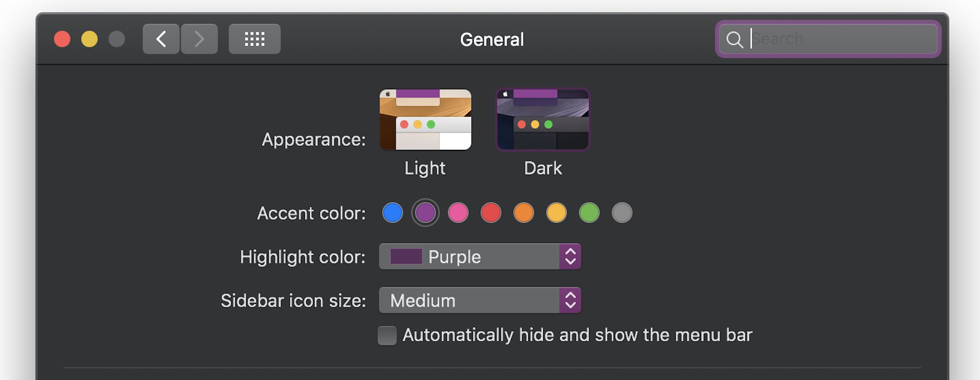Viewport: 980px width, 380px height.
Task: Click the Highlight color dropdown arrows
Action: point(570,257)
